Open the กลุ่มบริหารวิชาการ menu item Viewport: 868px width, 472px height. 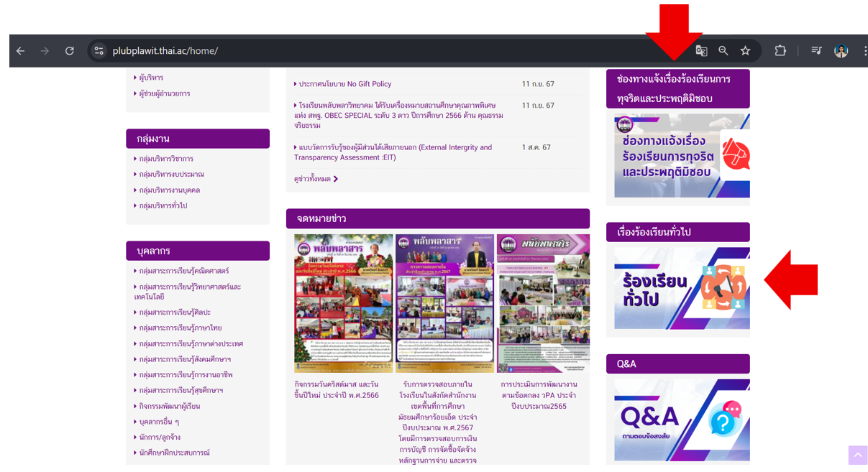point(166,159)
